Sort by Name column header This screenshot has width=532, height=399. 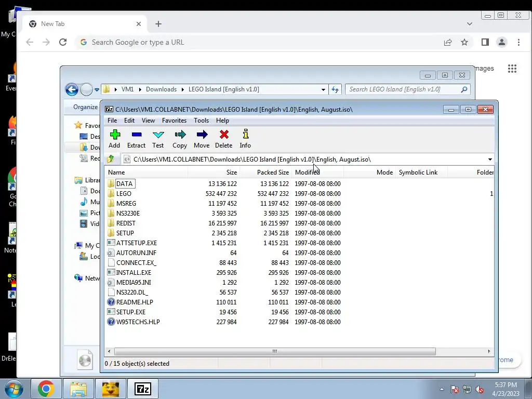146,172
